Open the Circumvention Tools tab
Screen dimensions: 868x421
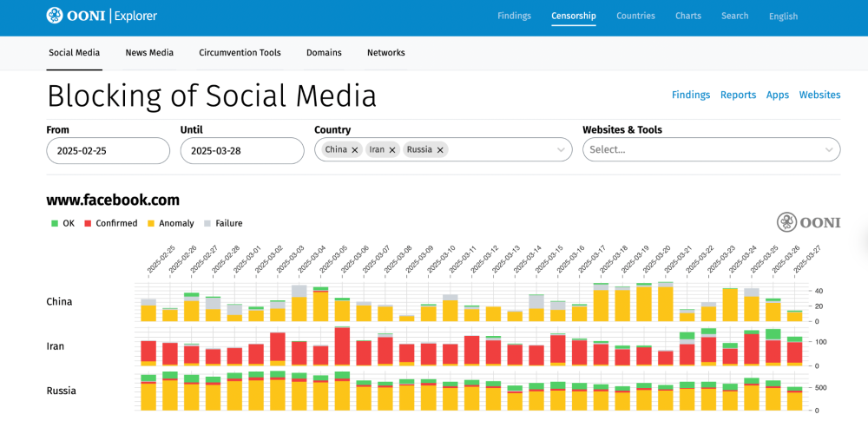(x=240, y=53)
